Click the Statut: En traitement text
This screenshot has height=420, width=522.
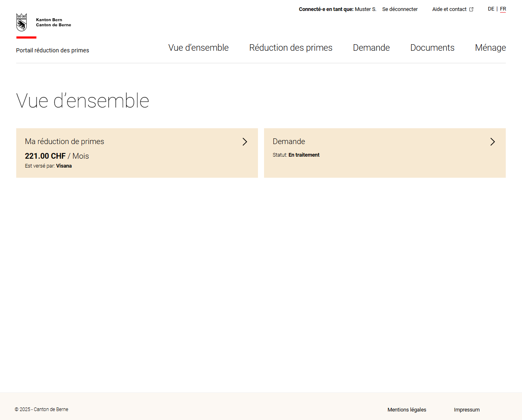[296, 155]
